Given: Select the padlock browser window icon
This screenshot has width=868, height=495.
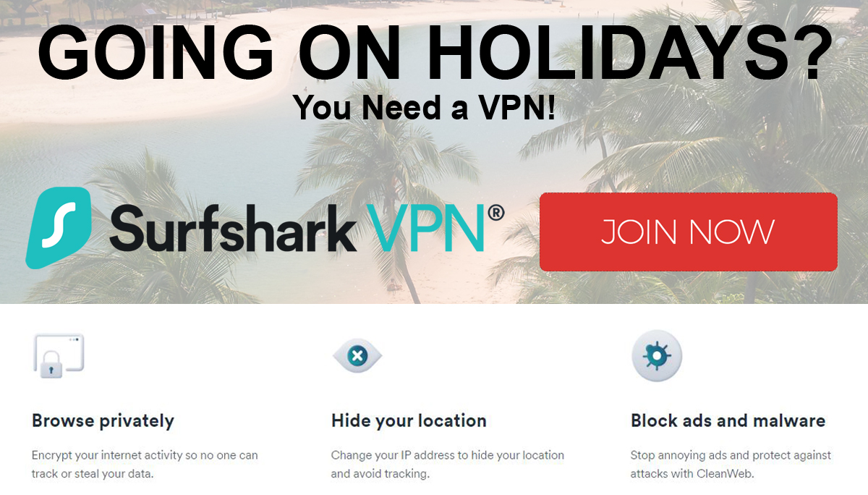Looking at the screenshot, I should tap(59, 356).
